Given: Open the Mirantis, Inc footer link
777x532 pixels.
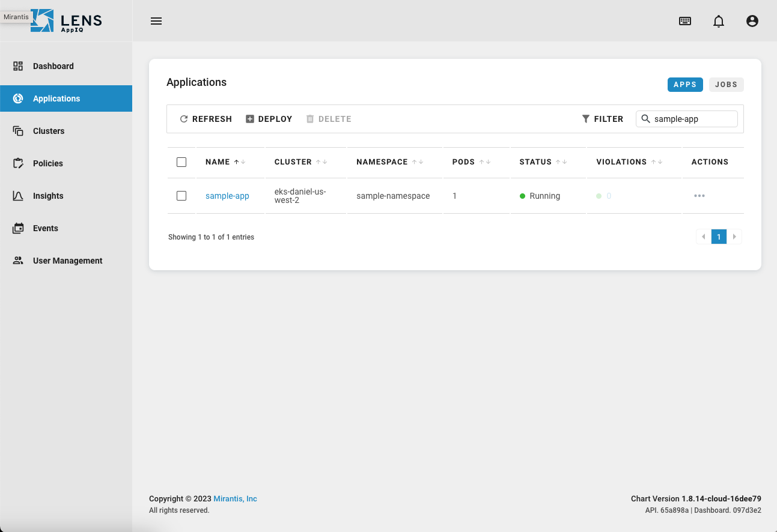Looking at the screenshot, I should coord(235,498).
